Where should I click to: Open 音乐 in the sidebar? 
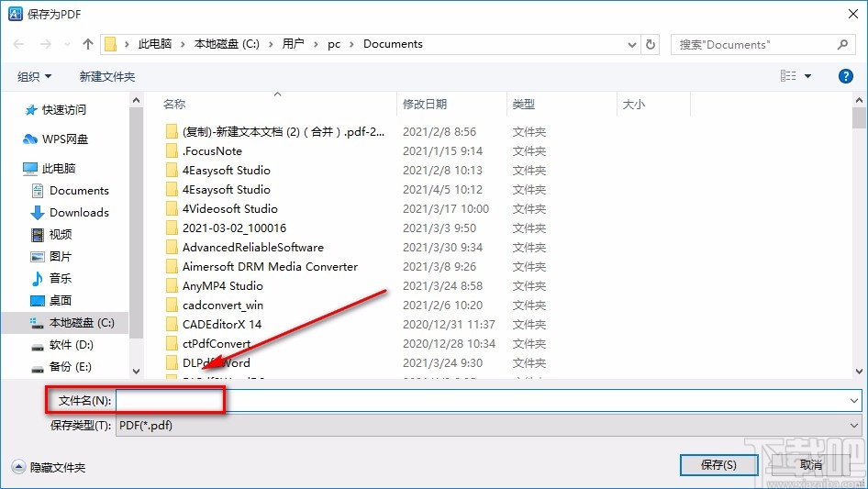tap(52, 278)
